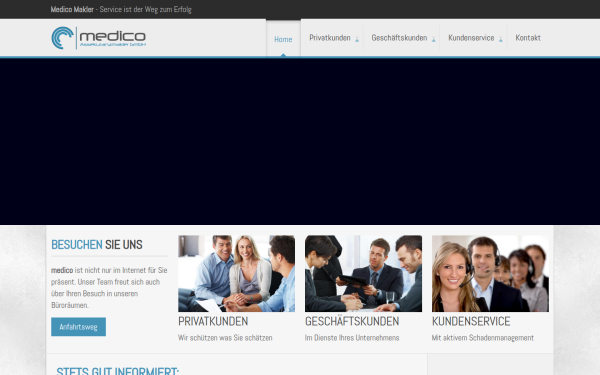Open the Geschäftskunden menu item
Viewport: 600px width, 375px height.
[x=399, y=38]
